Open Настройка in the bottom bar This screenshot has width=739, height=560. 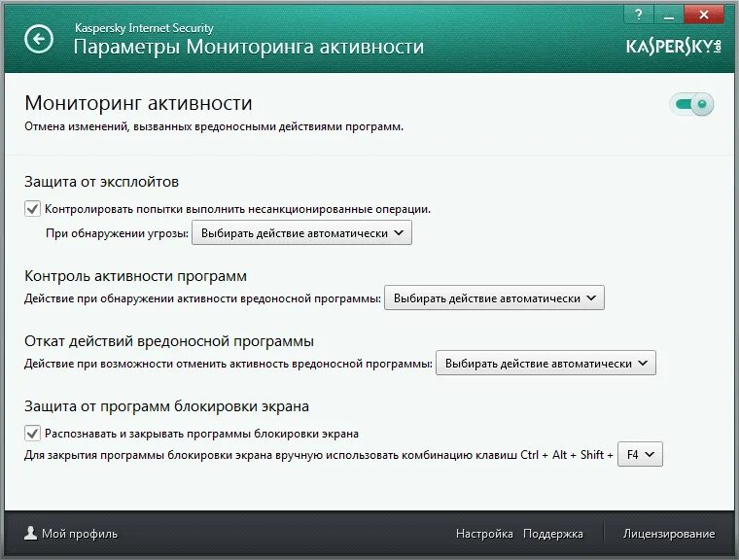pos(484,534)
